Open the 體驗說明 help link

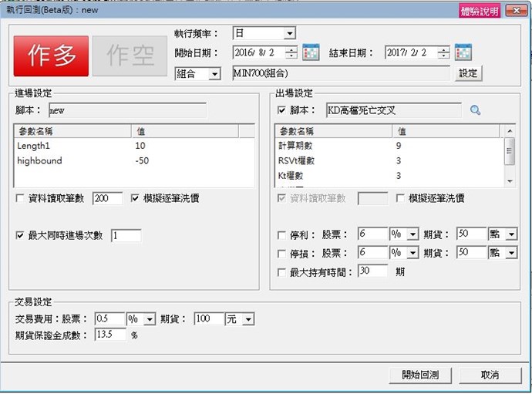coord(480,11)
